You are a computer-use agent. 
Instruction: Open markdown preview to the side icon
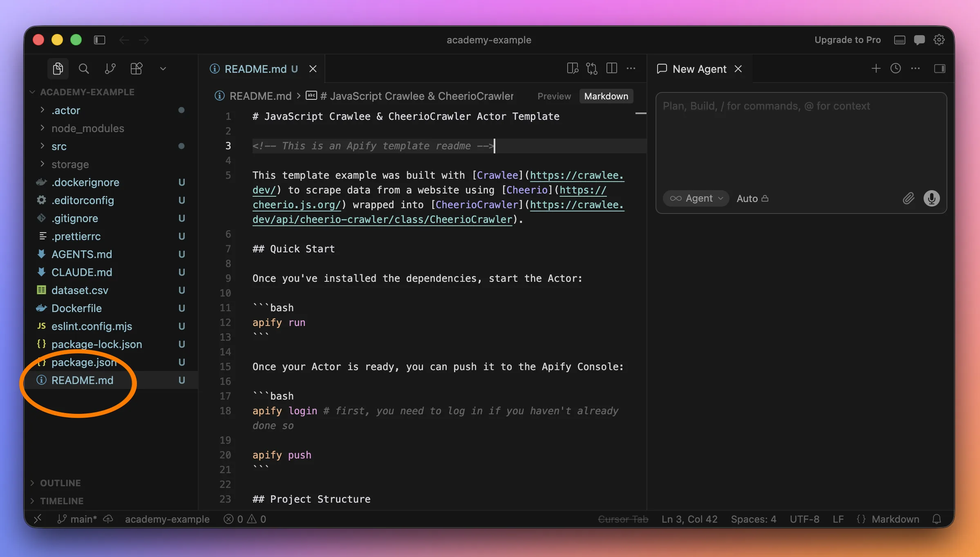[x=573, y=69]
